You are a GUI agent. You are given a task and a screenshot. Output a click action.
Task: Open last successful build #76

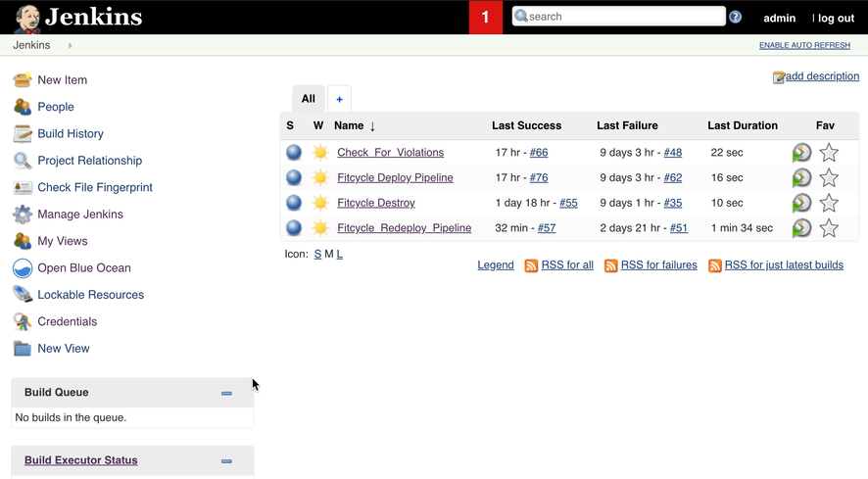pos(539,177)
